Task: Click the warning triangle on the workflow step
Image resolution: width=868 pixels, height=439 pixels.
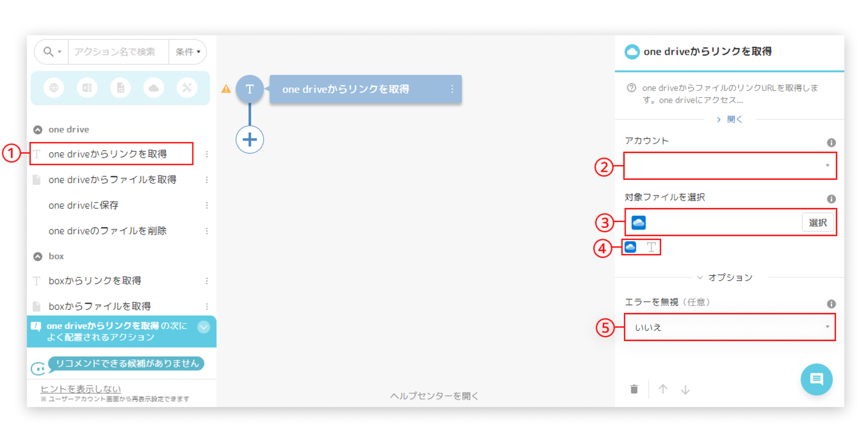Action: coord(226,89)
